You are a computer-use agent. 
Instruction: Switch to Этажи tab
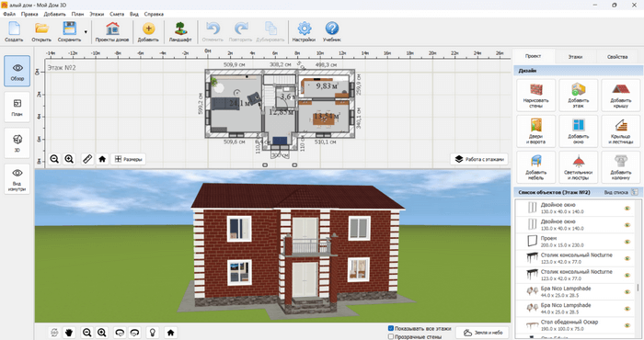[575, 57]
